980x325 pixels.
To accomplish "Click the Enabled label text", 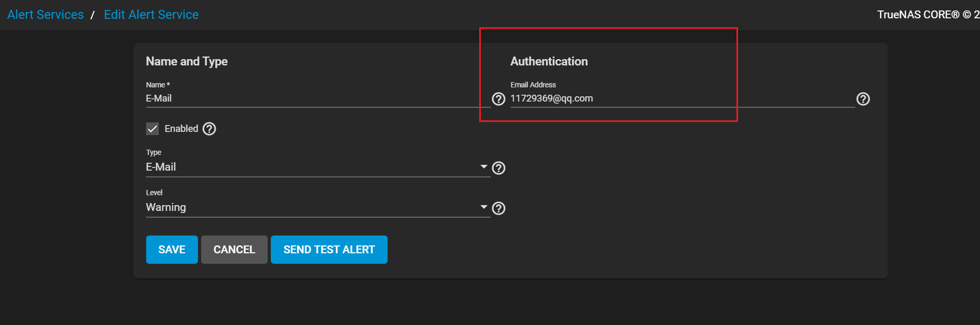I will tap(181, 129).
